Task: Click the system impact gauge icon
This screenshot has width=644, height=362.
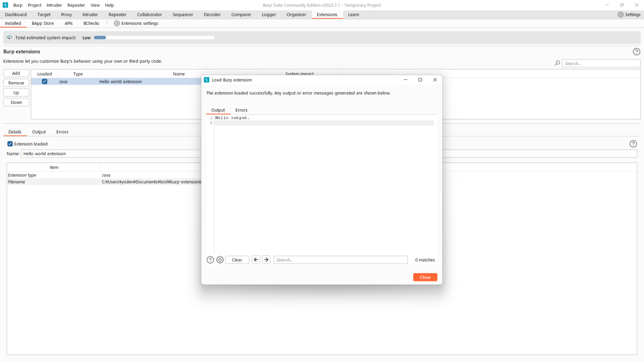Action: pyautogui.click(x=9, y=38)
